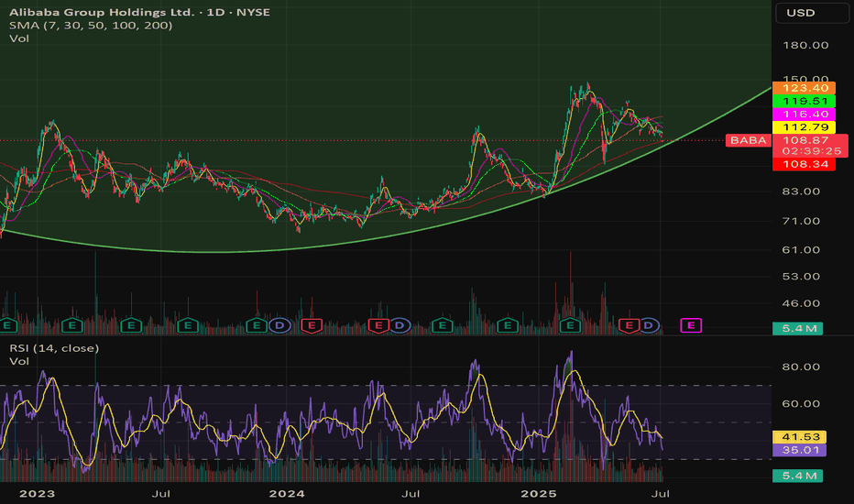The height and width of the screenshot is (504, 854).
Task: Click last red E marker before magenta E
Action: [630, 326]
